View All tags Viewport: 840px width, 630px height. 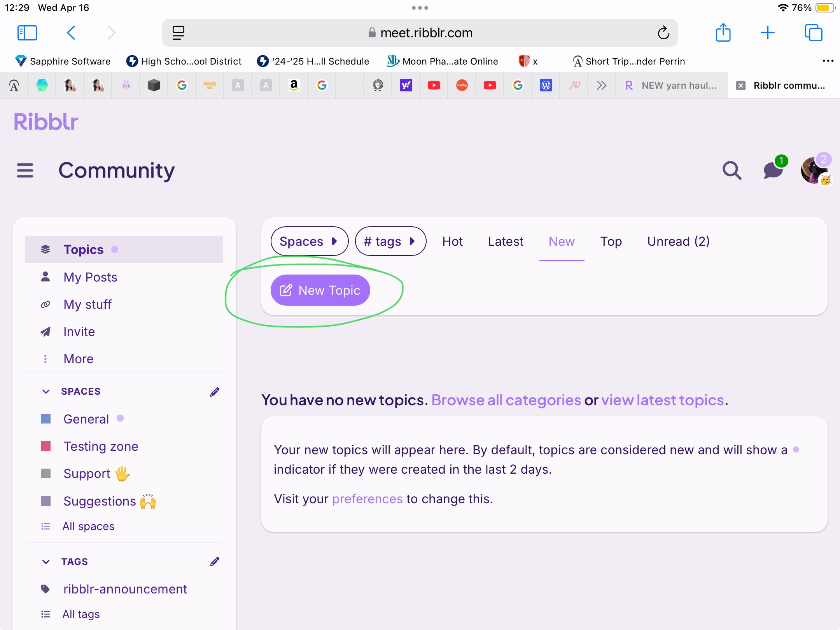(x=81, y=614)
